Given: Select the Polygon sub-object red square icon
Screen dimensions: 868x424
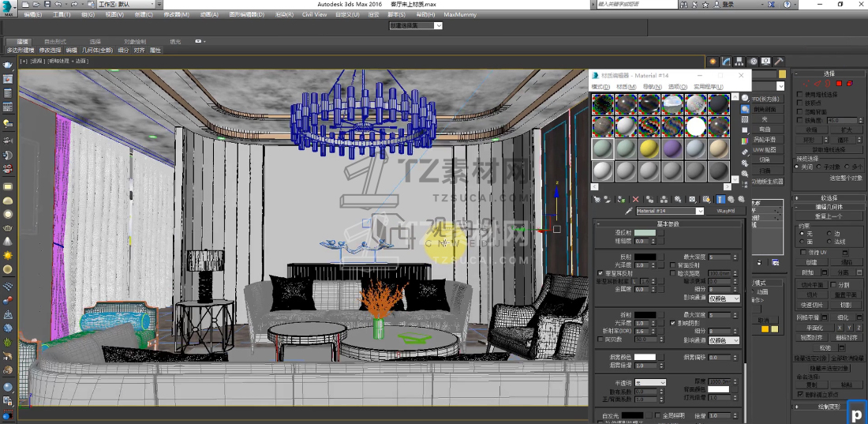Looking at the screenshot, I should click(839, 83).
